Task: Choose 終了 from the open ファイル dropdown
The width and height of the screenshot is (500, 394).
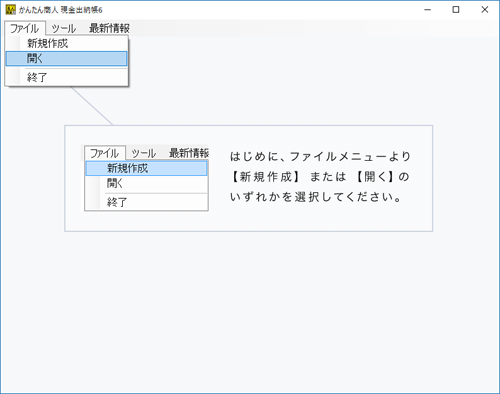Action: (x=67, y=78)
